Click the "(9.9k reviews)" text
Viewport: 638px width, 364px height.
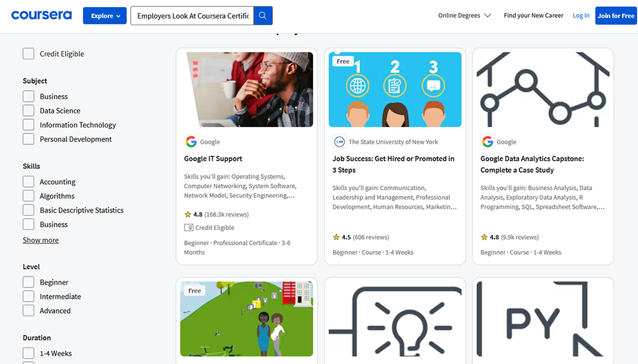point(519,237)
